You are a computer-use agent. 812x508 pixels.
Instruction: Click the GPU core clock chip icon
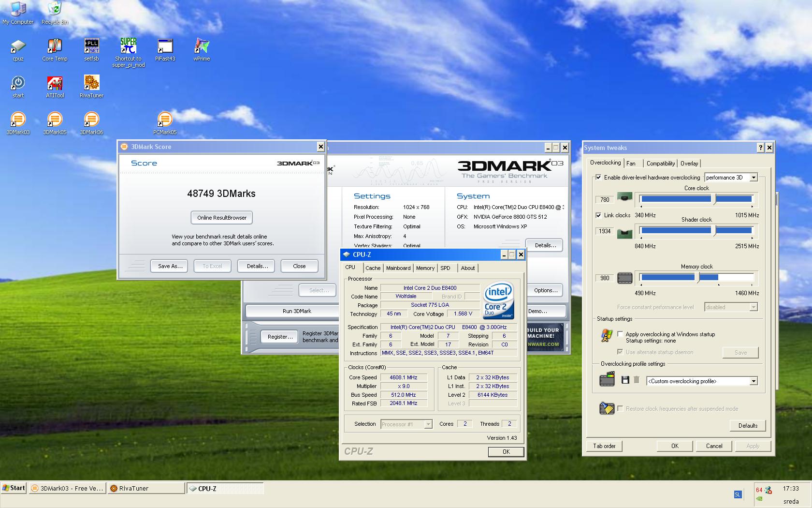pyautogui.click(x=624, y=197)
